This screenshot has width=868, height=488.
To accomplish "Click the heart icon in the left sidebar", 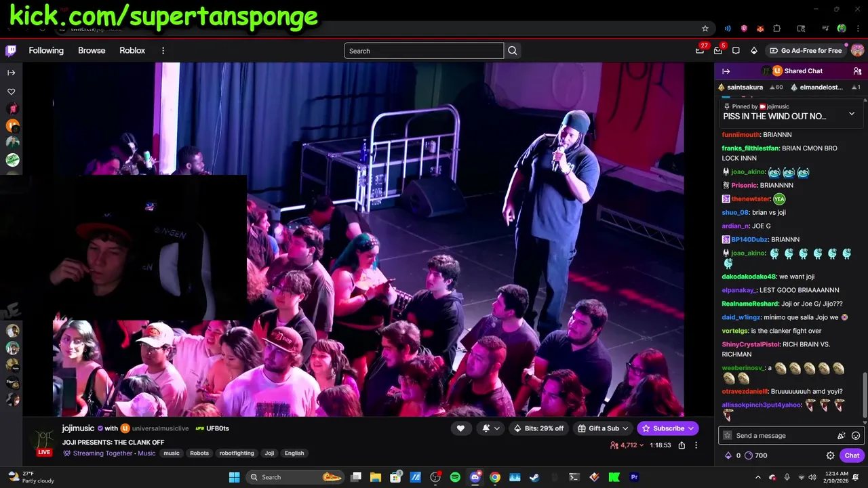I will (x=12, y=91).
